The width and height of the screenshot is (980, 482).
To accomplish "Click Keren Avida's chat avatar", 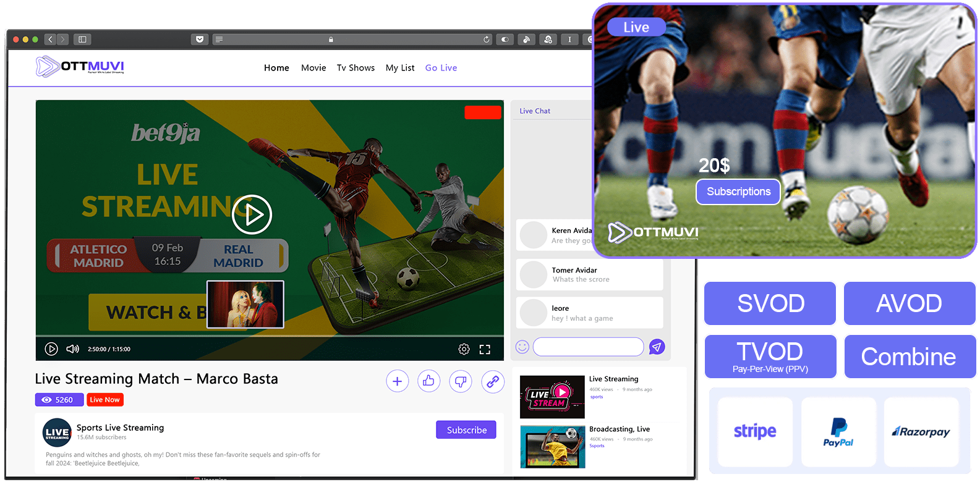I will click(533, 235).
